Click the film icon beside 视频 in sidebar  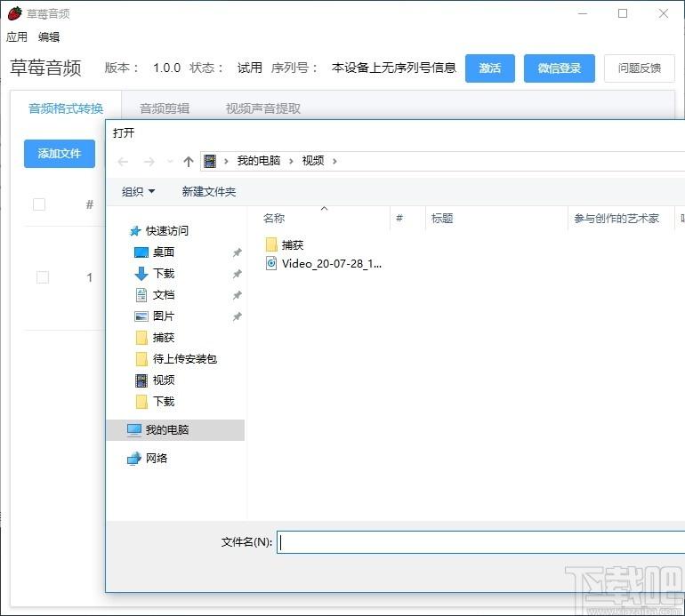[141, 380]
